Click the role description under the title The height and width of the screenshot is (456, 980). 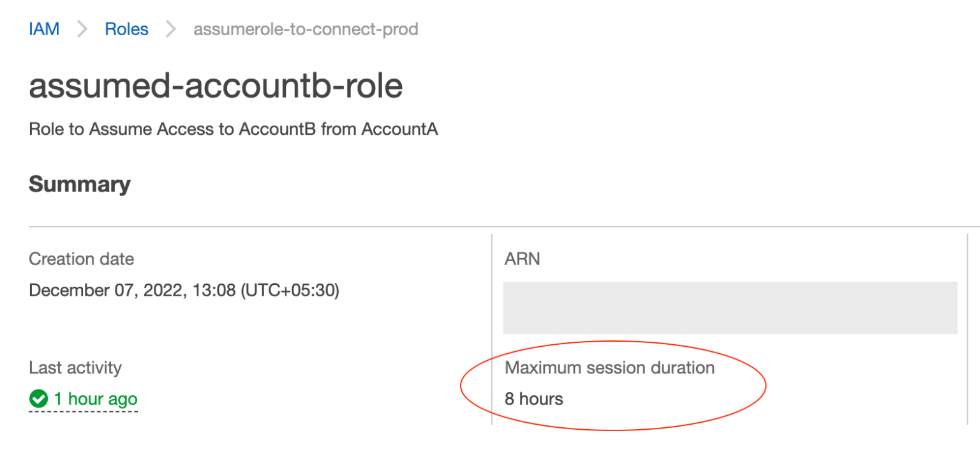[x=233, y=129]
